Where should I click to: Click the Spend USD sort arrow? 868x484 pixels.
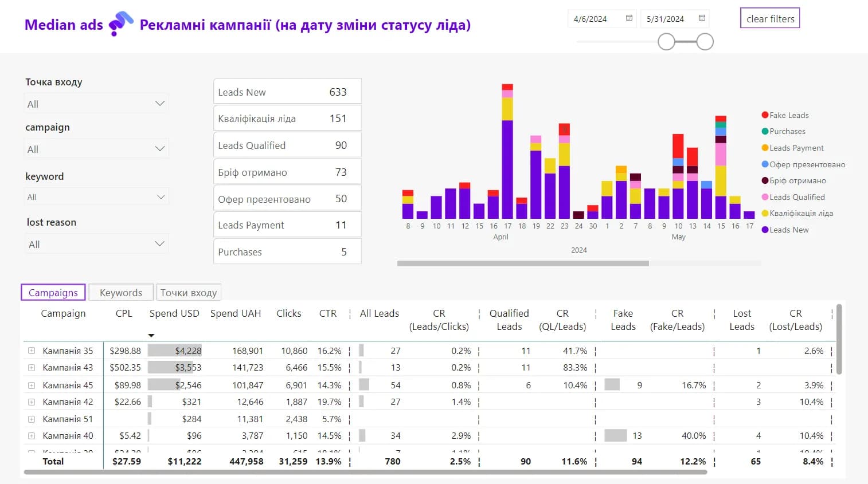tap(151, 336)
